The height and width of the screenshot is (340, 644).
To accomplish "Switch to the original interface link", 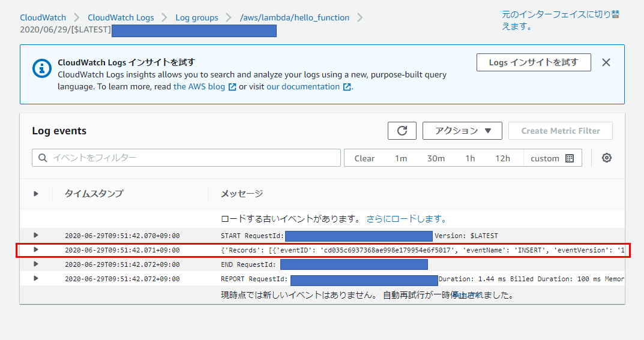I will click(x=561, y=20).
